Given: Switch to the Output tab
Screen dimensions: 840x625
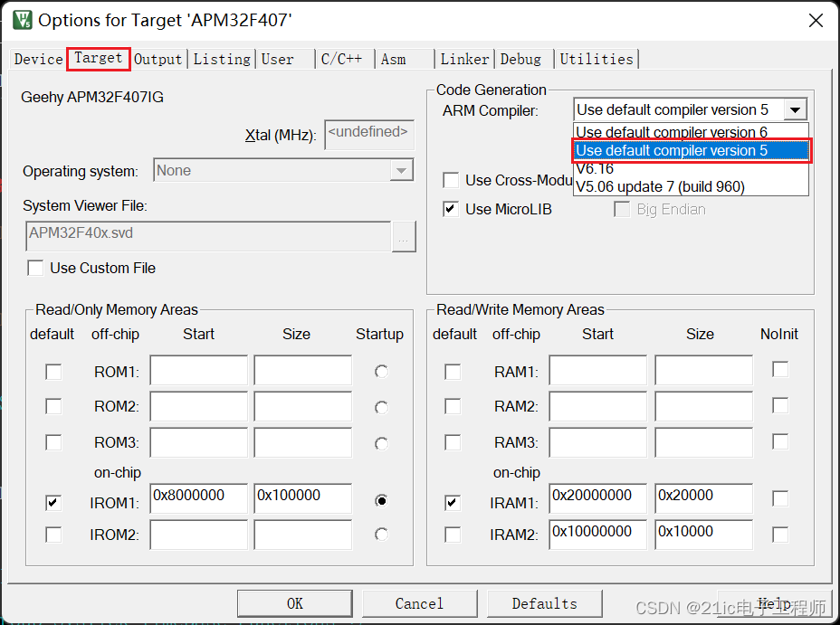Looking at the screenshot, I should (157, 59).
